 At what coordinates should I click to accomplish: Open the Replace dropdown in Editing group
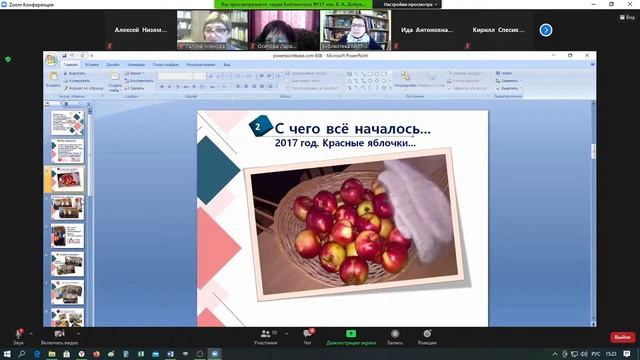[x=508, y=80]
